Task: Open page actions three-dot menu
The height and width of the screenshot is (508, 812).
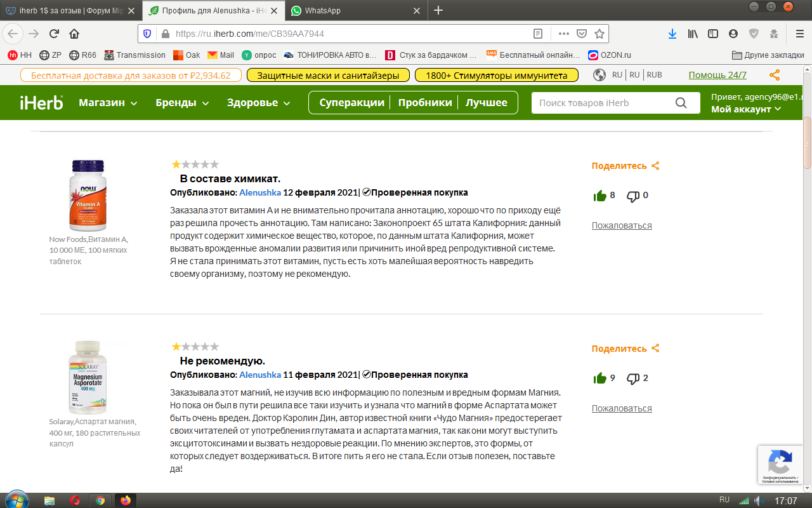Action: click(x=563, y=34)
